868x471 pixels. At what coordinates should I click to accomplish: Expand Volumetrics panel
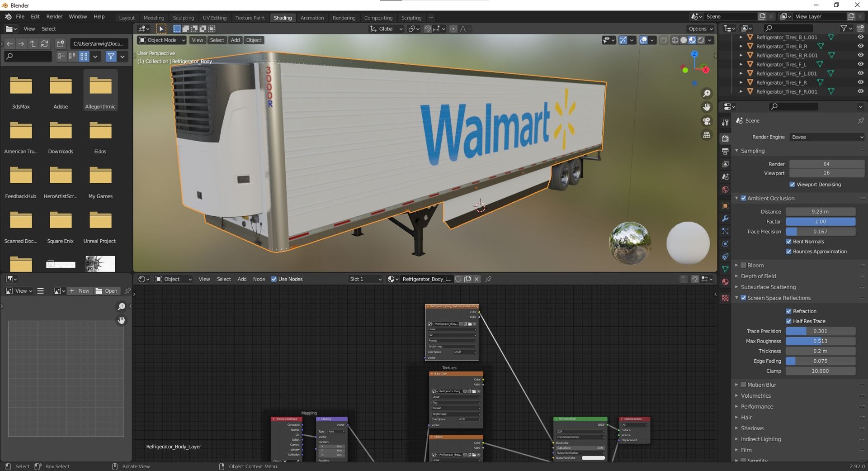click(x=755, y=396)
